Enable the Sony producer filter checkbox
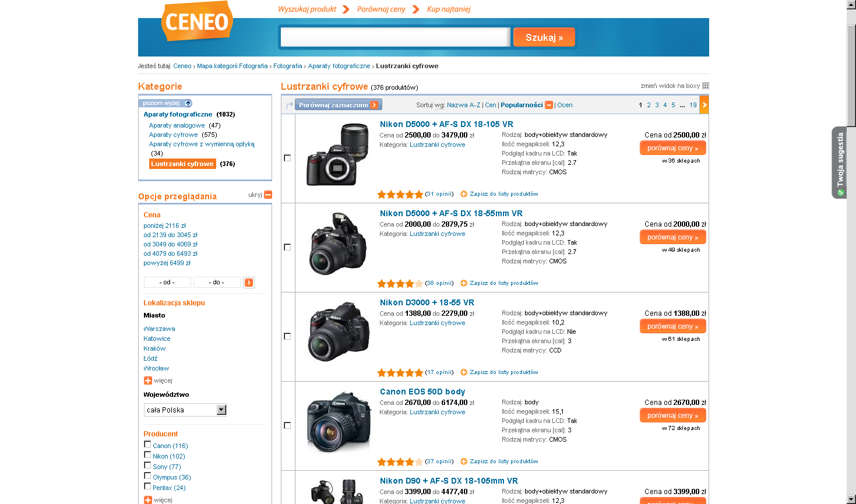This screenshot has height=504, width=856. click(x=147, y=466)
